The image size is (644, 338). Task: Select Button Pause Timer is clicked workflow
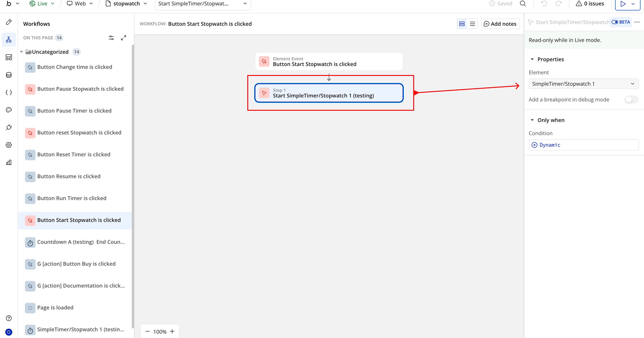point(74,111)
